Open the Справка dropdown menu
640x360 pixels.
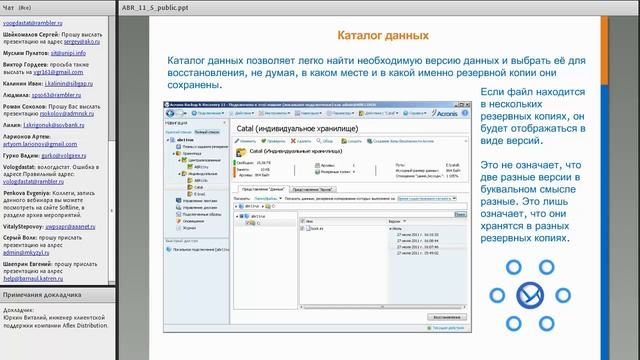coord(415,113)
